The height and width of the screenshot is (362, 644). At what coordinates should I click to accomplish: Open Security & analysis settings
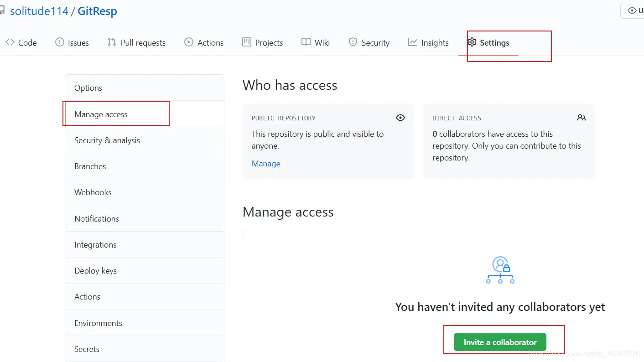coord(107,140)
